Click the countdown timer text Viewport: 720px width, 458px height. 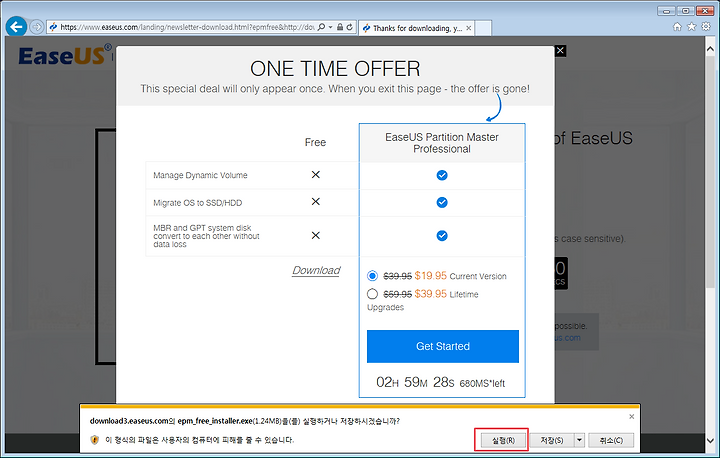click(x=440, y=382)
